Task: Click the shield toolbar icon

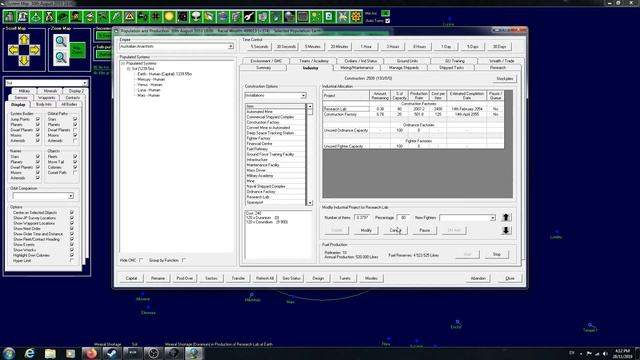Action: 262,17
